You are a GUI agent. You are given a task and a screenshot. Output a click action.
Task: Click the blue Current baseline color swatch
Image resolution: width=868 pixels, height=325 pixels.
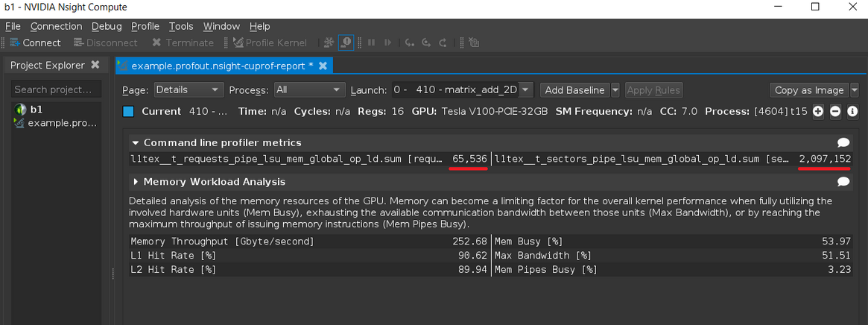[128, 111]
